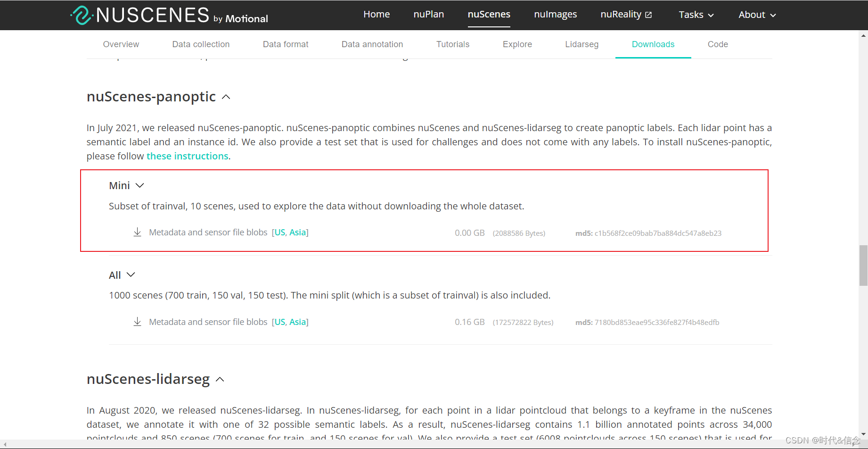Open the nuReality link
The image size is (868, 449).
[621, 14]
